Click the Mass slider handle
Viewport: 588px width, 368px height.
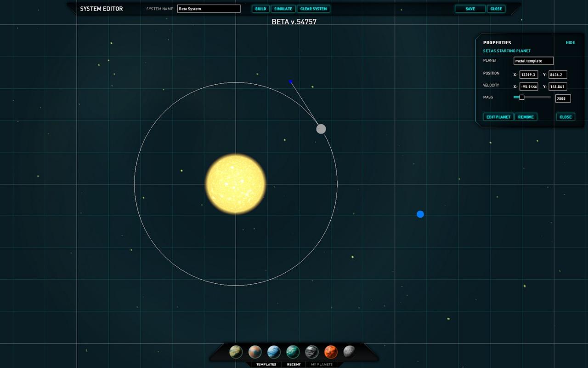tap(522, 97)
